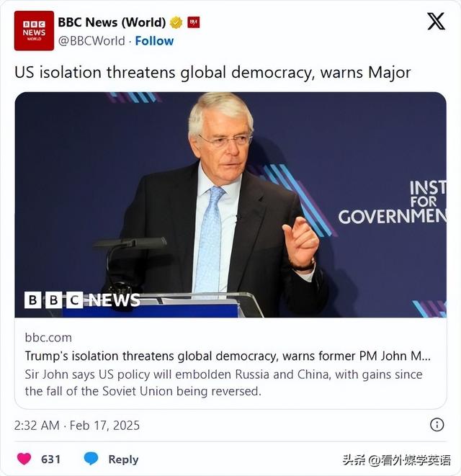Image resolution: width=461 pixels, height=476 pixels.
Task: Open article headline about Trump's isolation
Action: [228, 356]
